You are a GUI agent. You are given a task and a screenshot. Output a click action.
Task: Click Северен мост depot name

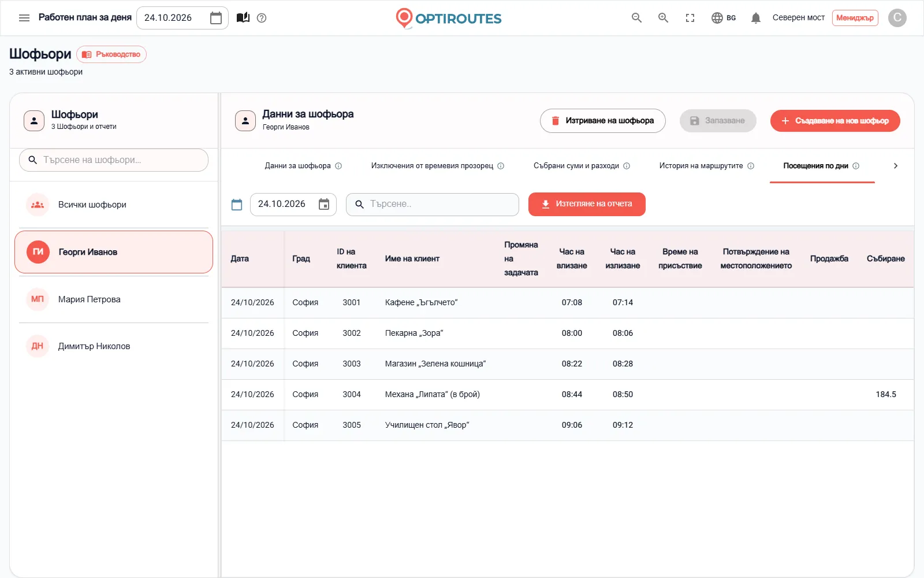coord(799,18)
